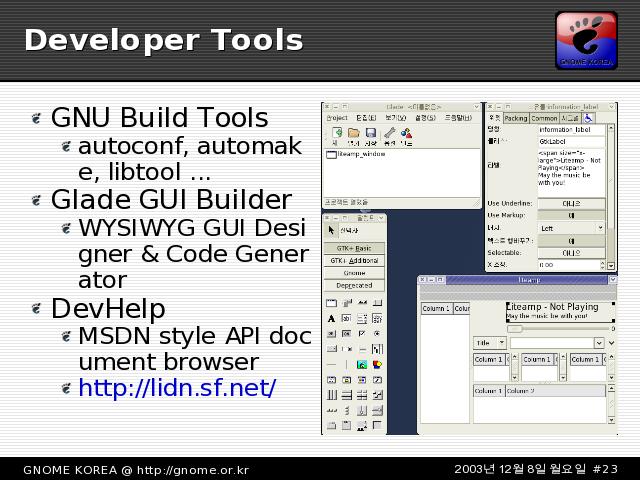Expand the combo box arrow beside Title
The height and width of the screenshot is (480, 640).
click(x=600, y=343)
